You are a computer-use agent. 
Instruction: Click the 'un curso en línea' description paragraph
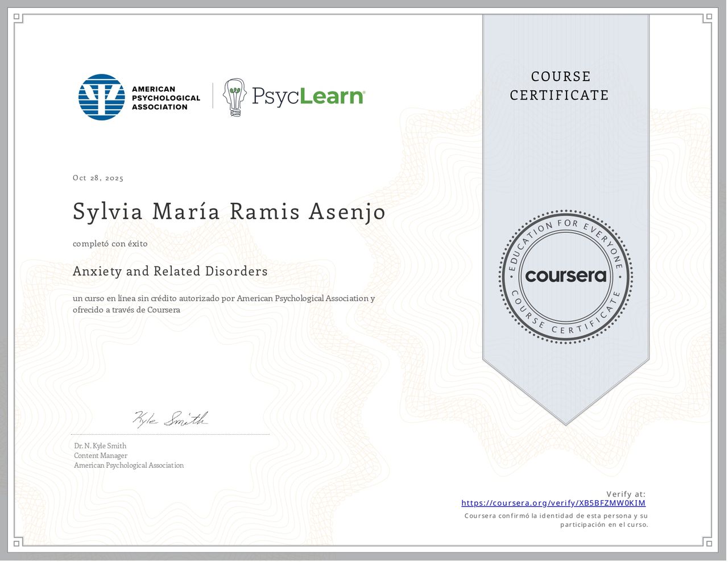[224, 304]
